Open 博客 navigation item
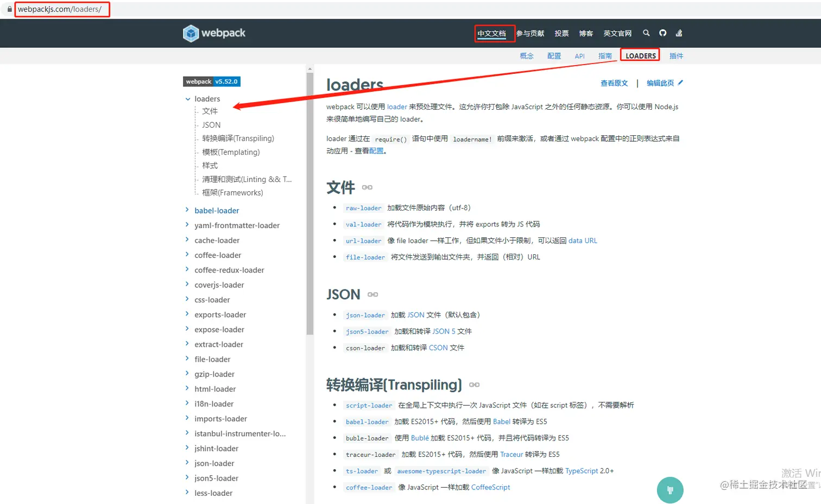 tap(586, 34)
